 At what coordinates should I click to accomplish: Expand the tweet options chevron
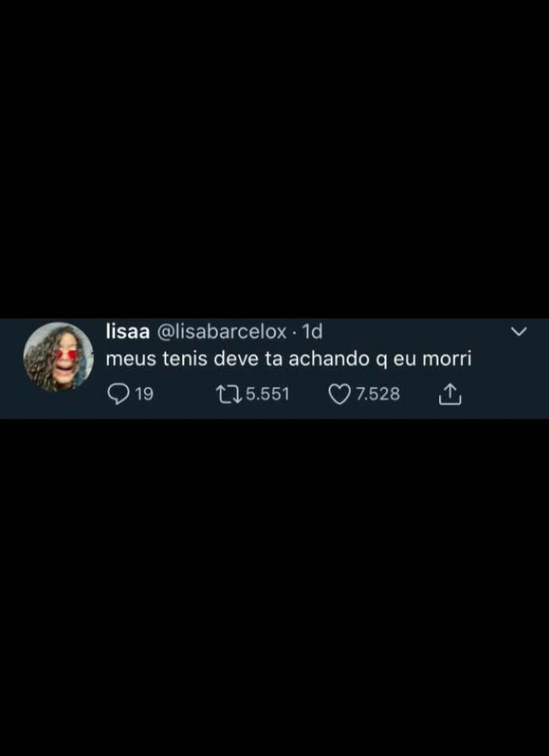click(518, 331)
